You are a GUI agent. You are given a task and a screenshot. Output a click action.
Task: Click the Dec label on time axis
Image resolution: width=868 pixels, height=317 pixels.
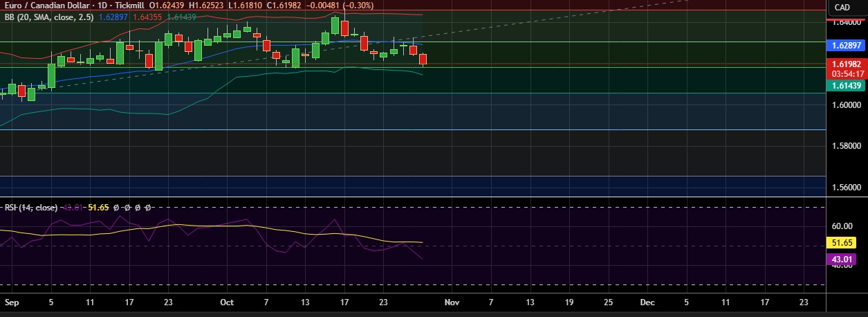point(647,302)
